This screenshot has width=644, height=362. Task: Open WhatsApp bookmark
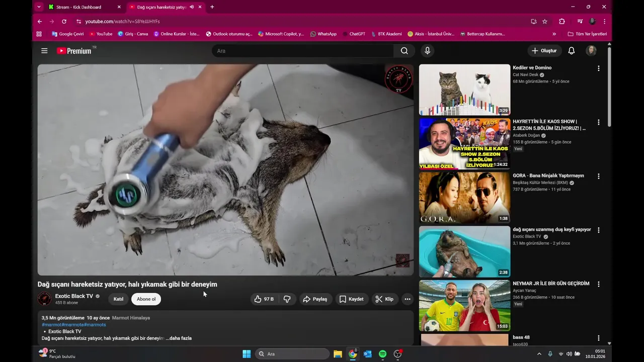pyautogui.click(x=323, y=34)
